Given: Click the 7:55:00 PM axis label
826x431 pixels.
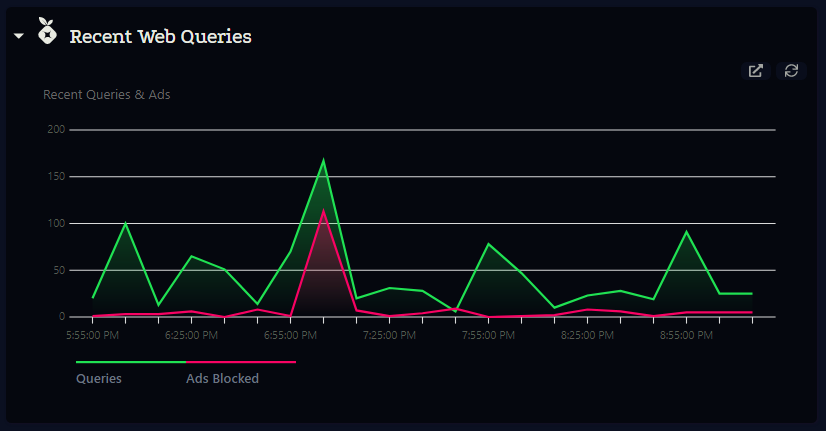Looking at the screenshot, I should [x=488, y=336].
